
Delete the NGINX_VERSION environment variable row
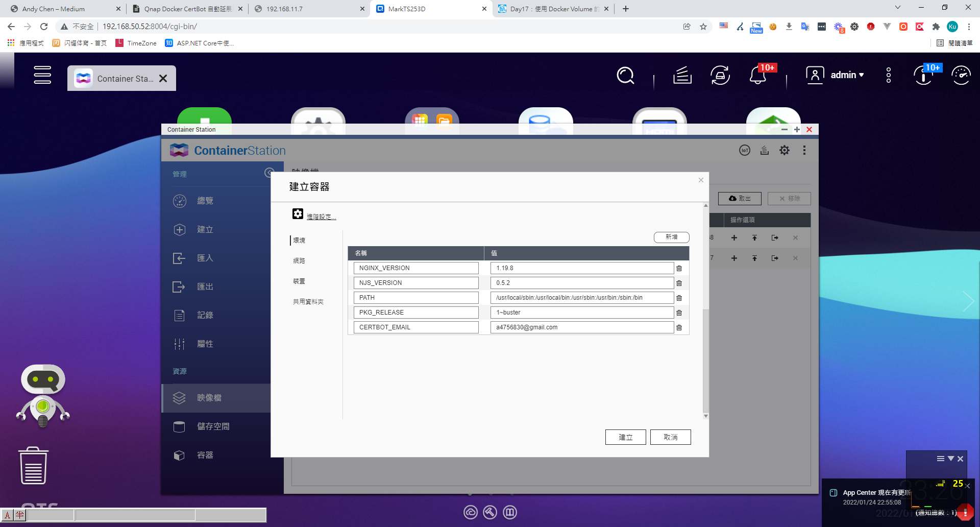(679, 268)
